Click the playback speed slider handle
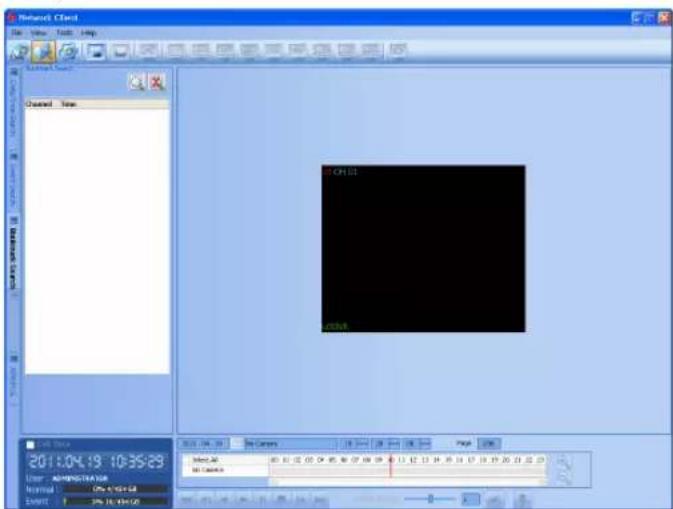Screen dimensions: 673x509 430,499
